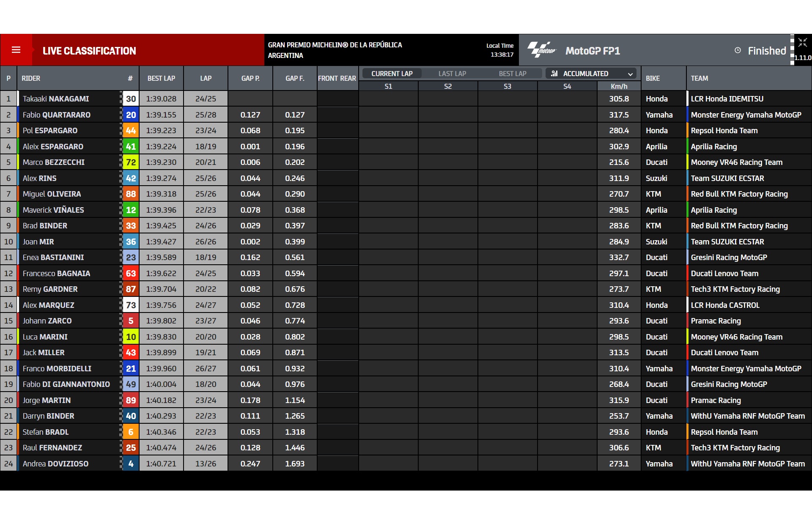
Task: Switch to the LAST LAP tab
Action: [452, 74]
